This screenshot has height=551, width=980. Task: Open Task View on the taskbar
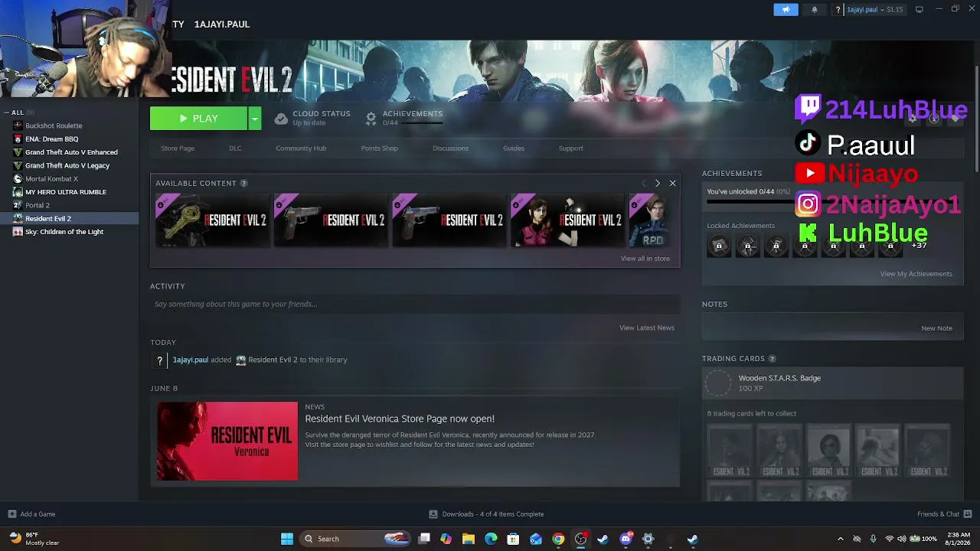[424, 539]
